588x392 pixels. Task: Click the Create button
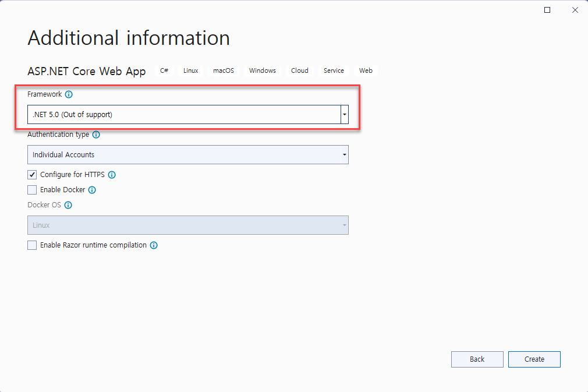click(534, 359)
